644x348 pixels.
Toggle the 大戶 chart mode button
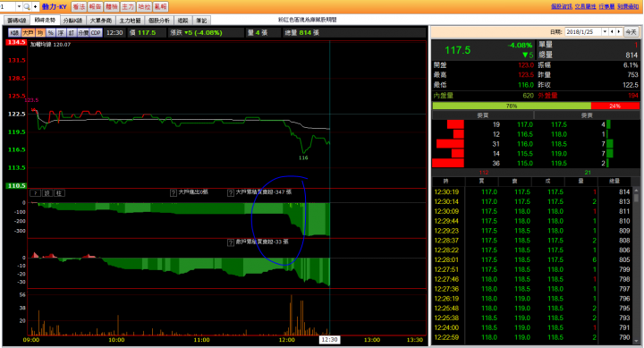pyautogui.click(x=28, y=33)
